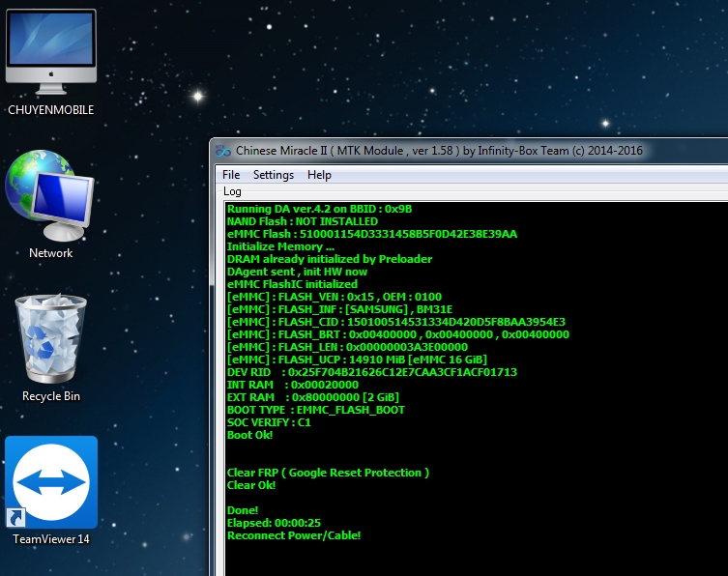Click the Log panel label
This screenshot has height=576, width=728.
pos(232,191)
